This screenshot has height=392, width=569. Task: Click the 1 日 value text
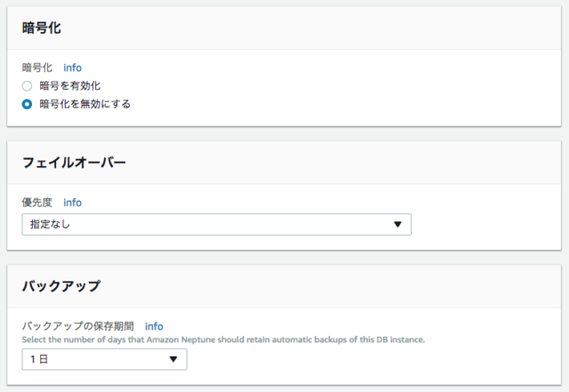[x=39, y=359]
